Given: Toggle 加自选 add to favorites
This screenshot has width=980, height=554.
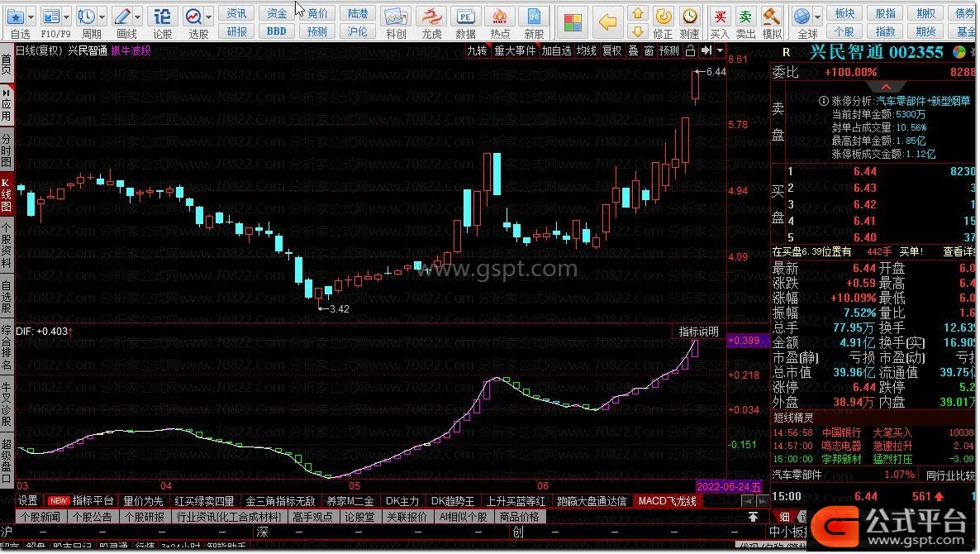Looking at the screenshot, I should tap(556, 50).
